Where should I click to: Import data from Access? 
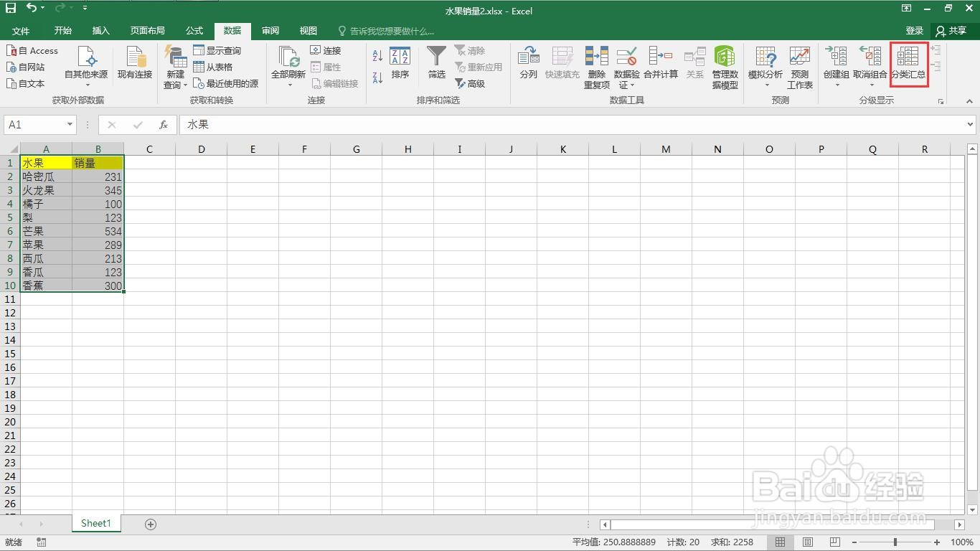pyautogui.click(x=32, y=51)
